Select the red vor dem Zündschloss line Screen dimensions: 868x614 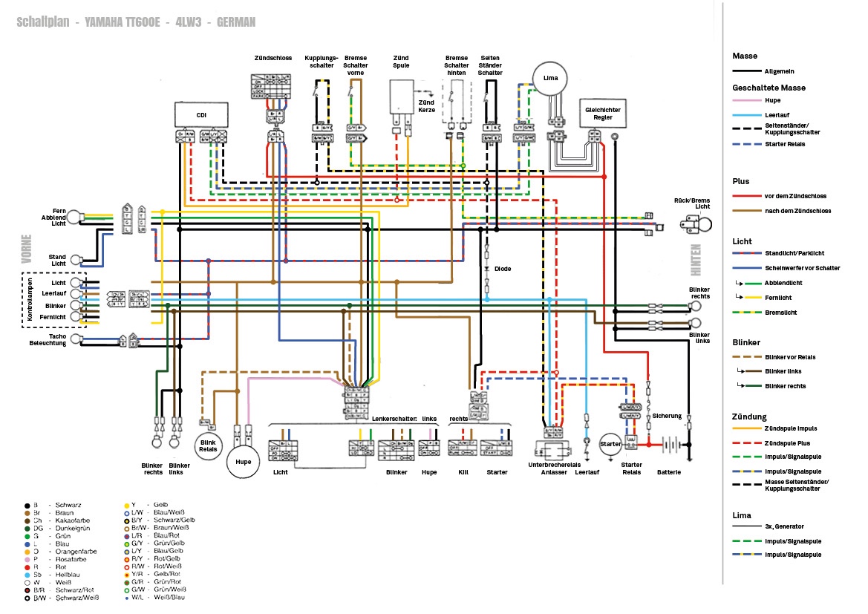coord(746,196)
